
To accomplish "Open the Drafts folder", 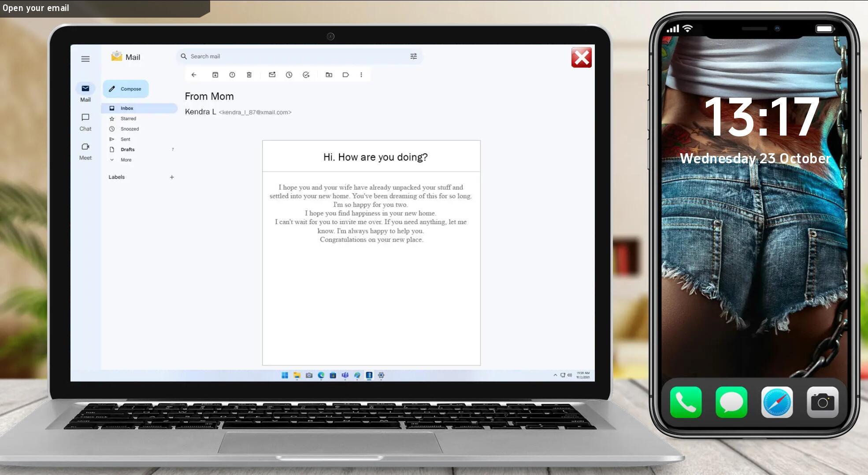I will click(127, 150).
